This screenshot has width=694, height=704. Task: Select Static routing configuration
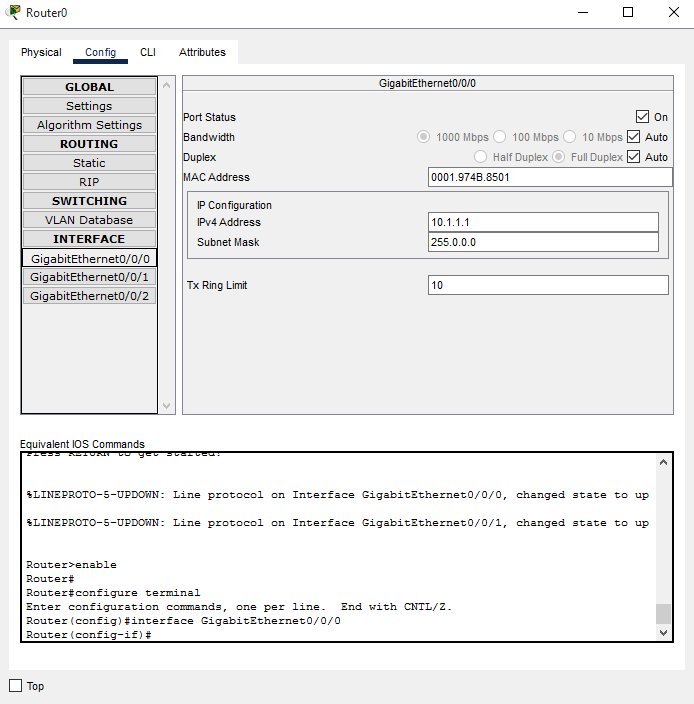(x=89, y=163)
